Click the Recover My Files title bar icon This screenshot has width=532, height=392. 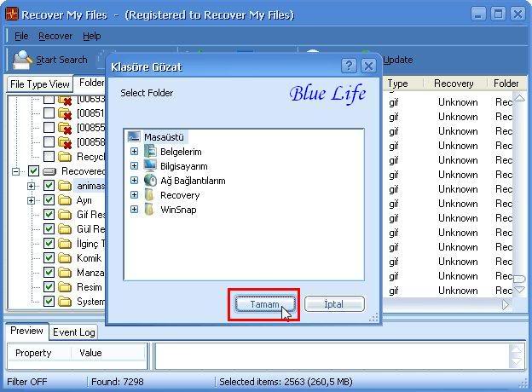12,14
